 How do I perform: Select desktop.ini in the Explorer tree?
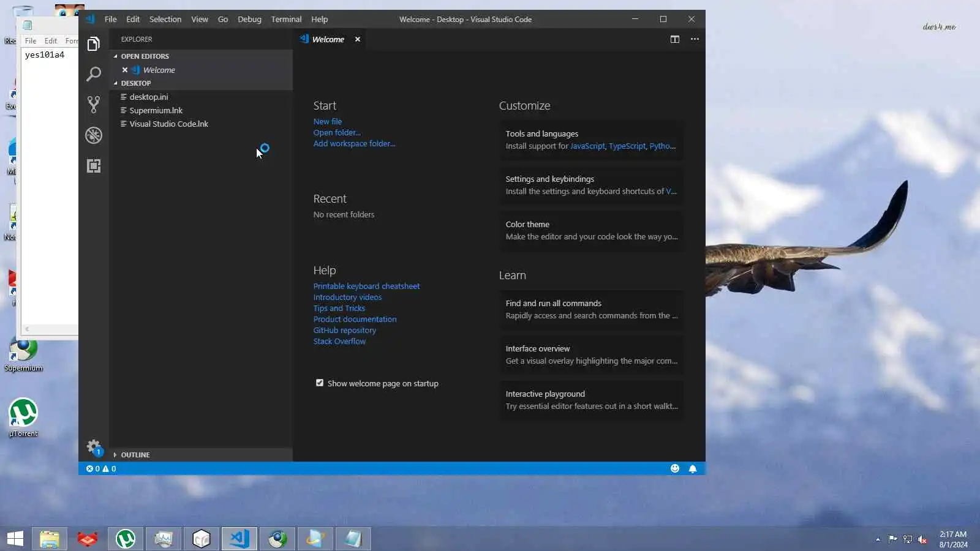pos(201,97)
